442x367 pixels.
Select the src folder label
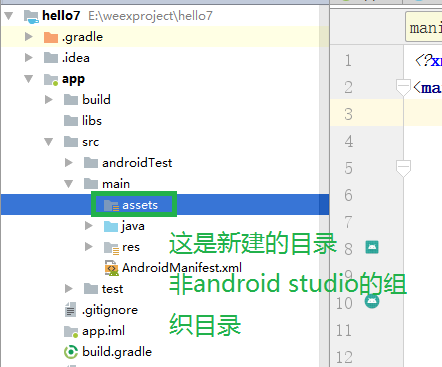[x=90, y=142]
